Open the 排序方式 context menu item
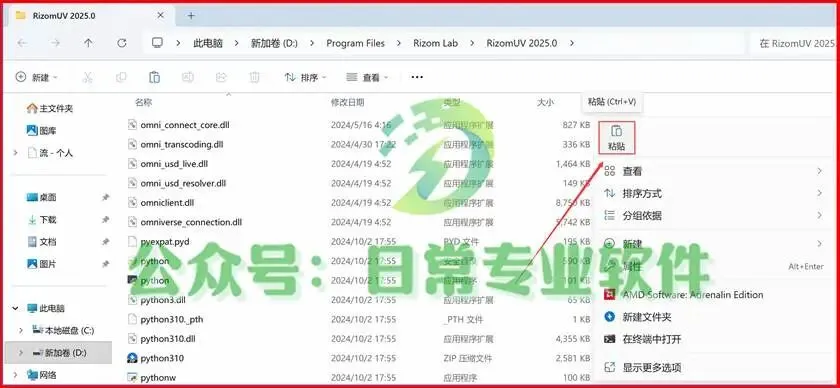 712,193
